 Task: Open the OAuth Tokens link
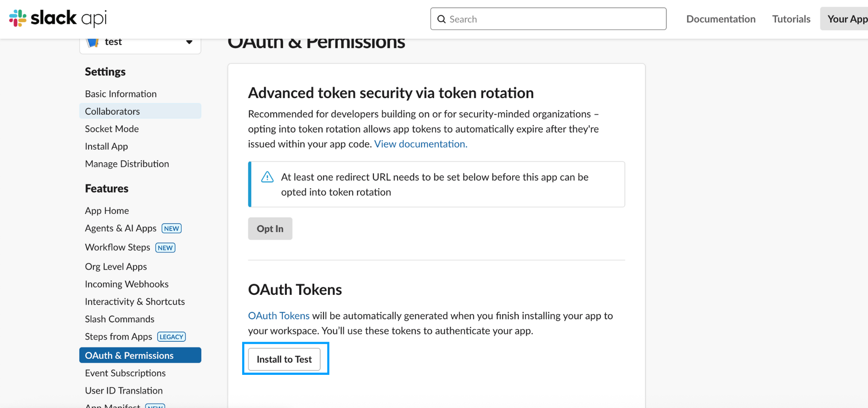coord(278,316)
